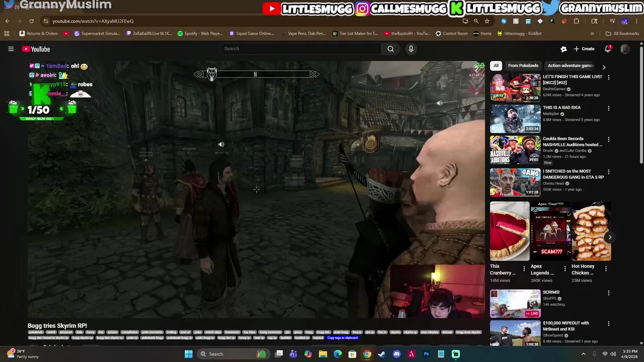The image size is (644, 362).
Task: Click the taskbar Search box
Action: [x=233, y=354]
